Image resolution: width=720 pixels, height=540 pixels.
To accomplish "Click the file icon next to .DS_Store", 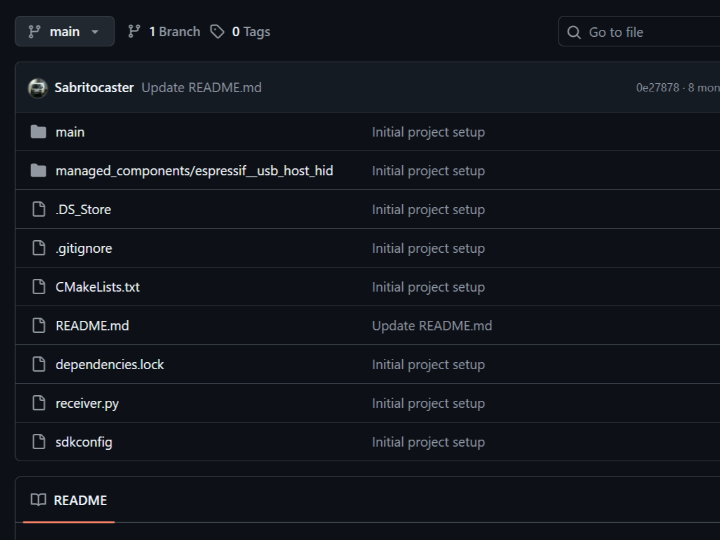I will [39, 210].
